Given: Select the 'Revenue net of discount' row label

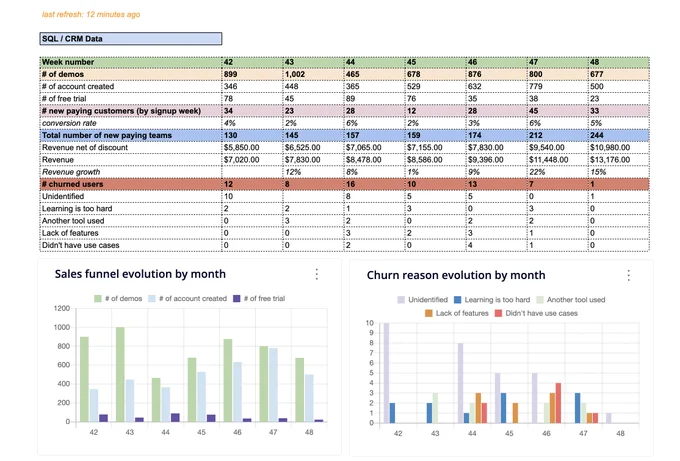Looking at the screenshot, I should point(131,147).
